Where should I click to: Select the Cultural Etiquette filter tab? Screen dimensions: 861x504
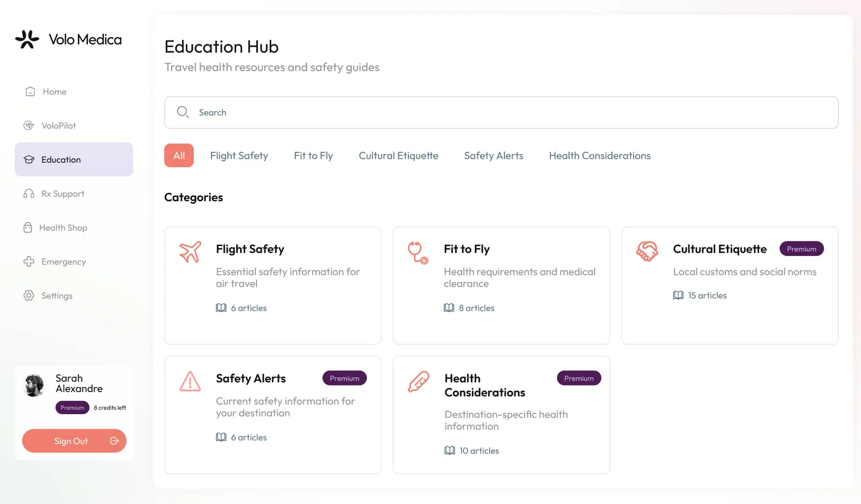point(398,155)
